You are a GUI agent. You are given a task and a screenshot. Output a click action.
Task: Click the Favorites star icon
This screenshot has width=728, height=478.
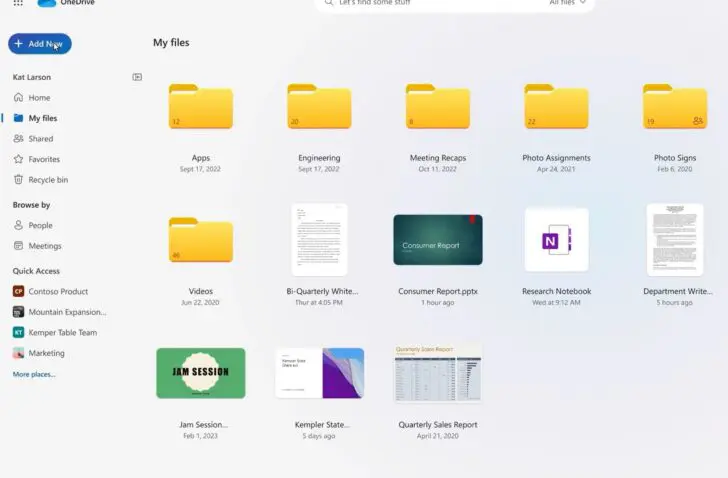[x=18, y=159]
